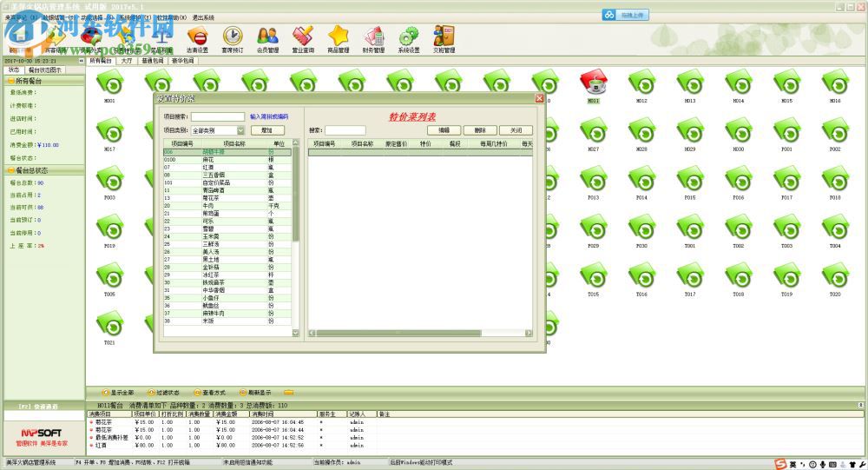Click the 沽清设置 red stop icon
The image size is (868, 470).
(x=197, y=38)
